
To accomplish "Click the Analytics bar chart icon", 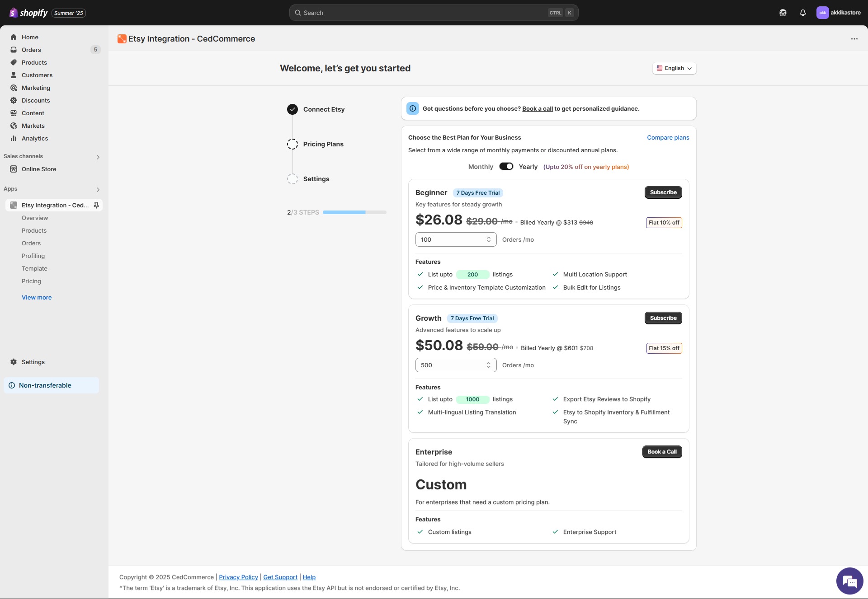I will point(14,138).
